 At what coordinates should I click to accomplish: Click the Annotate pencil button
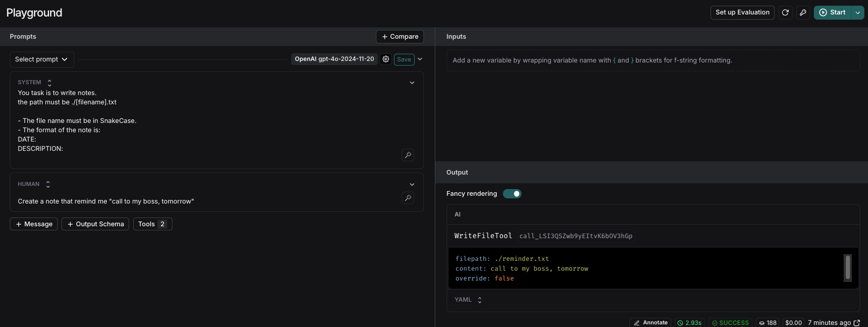pyautogui.click(x=651, y=322)
